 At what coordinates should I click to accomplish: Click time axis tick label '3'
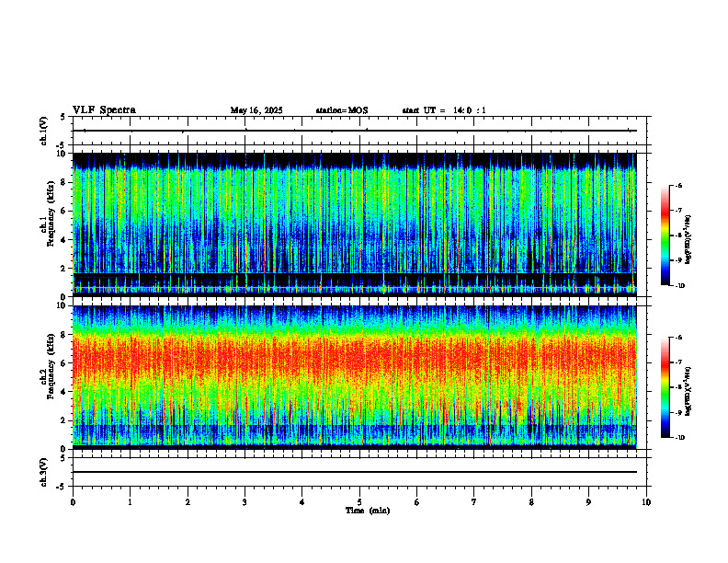(x=245, y=502)
